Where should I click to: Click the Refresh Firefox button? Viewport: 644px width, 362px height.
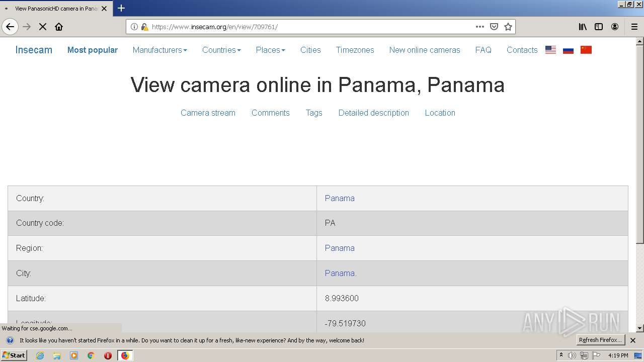601,340
